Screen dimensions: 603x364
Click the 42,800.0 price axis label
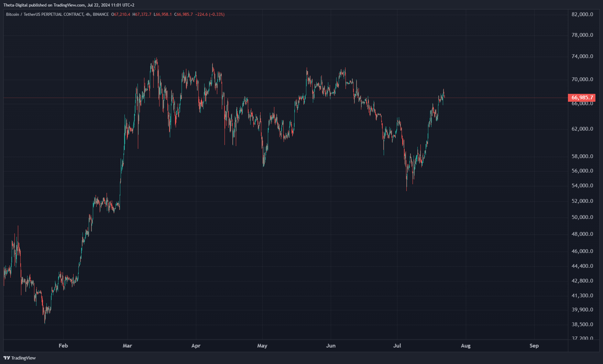tap(582, 281)
